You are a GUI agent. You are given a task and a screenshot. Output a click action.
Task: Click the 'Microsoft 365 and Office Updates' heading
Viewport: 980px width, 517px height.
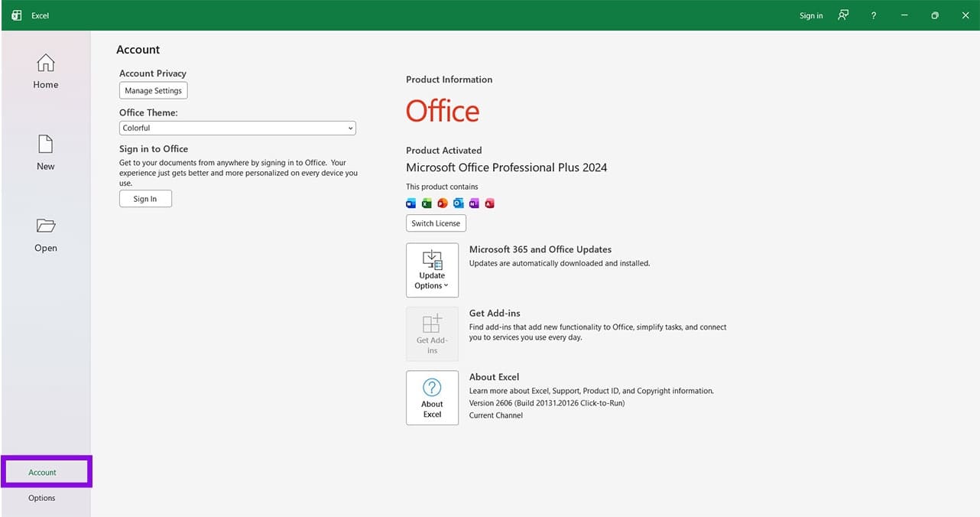pos(540,249)
